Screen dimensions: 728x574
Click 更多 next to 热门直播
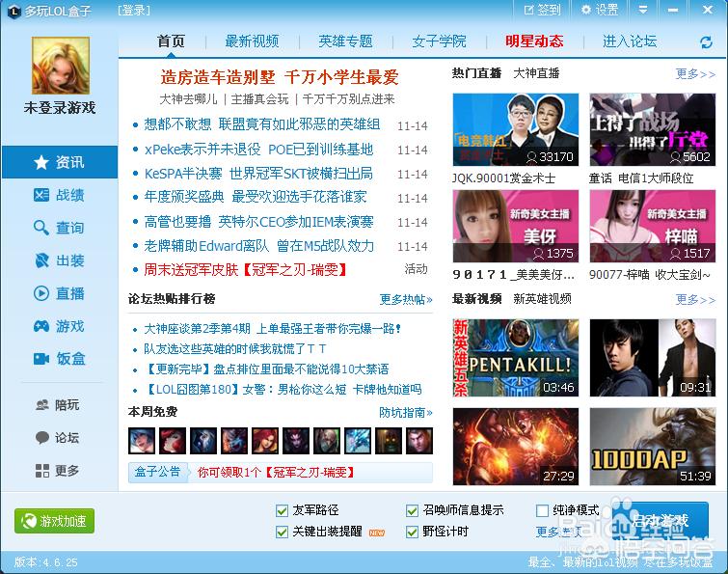695,74
